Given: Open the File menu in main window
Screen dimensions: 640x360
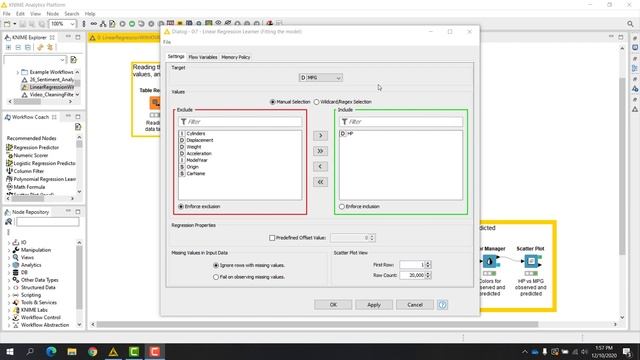Looking at the screenshot, I should coord(7,14).
